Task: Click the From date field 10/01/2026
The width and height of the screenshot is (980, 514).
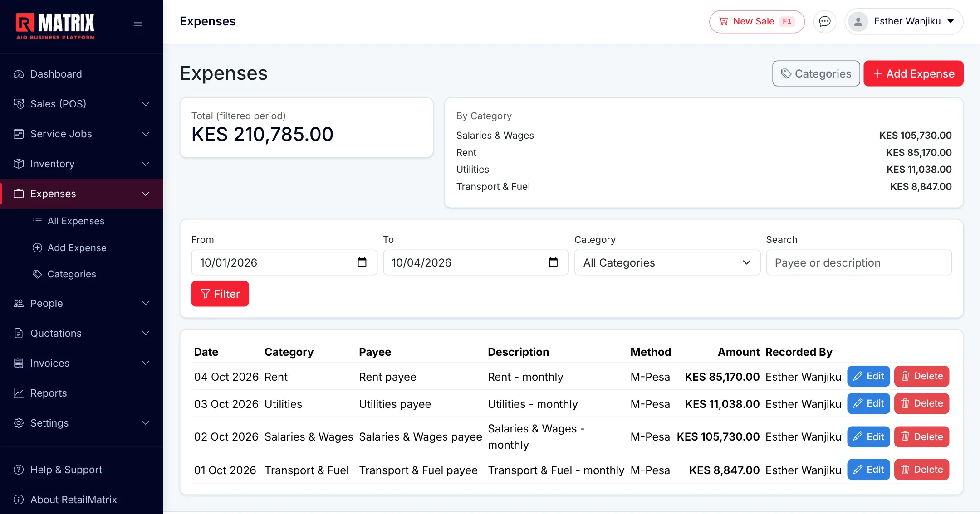Action: pos(284,262)
